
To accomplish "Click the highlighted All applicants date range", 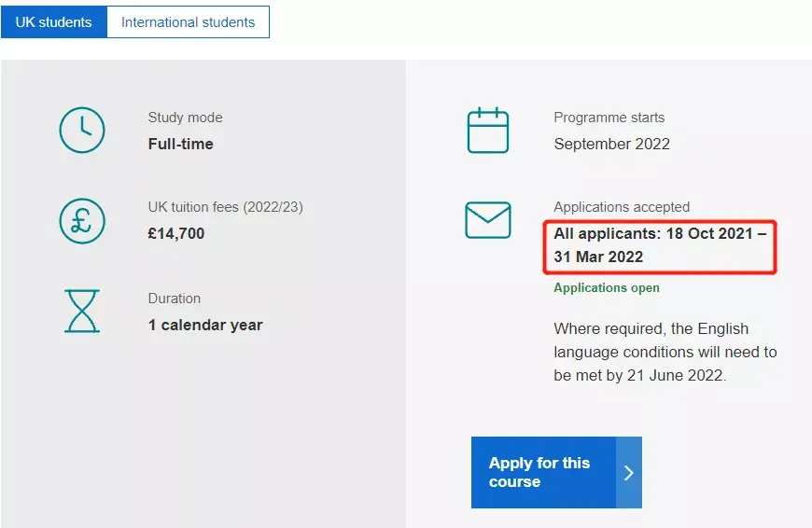I will tap(659, 245).
